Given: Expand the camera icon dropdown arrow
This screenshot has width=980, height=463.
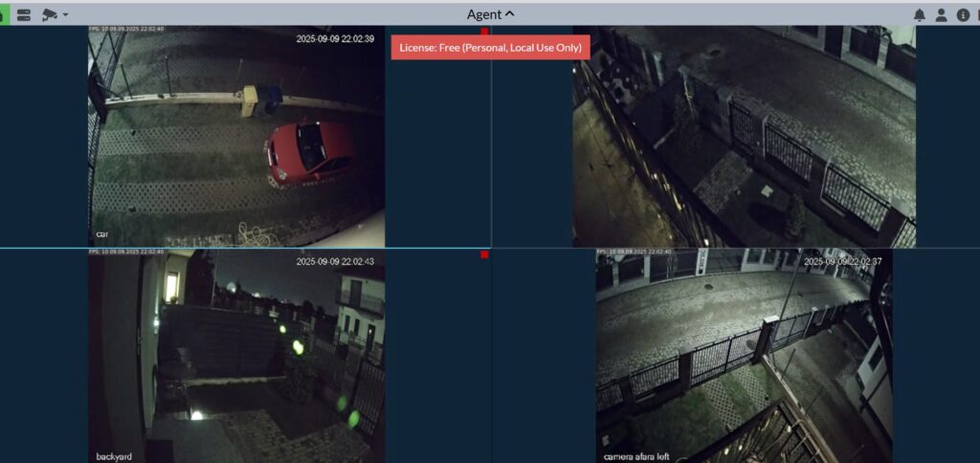Looking at the screenshot, I should click(x=65, y=15).
